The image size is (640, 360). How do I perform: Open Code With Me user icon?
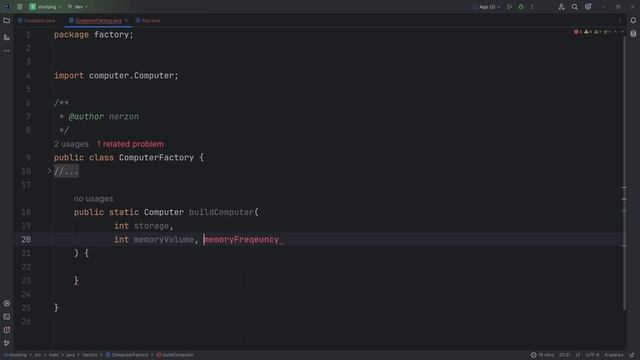point(561,7)
